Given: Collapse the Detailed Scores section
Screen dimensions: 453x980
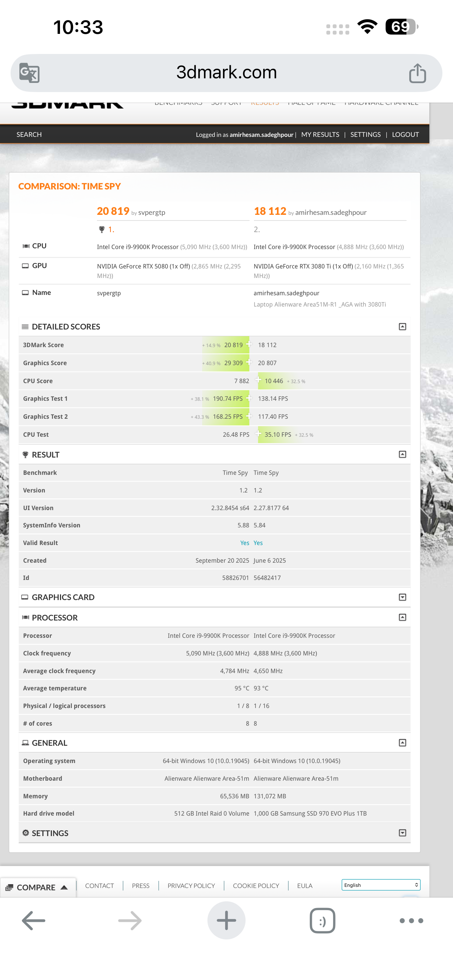Looking at the screenshot, I should (x=402, y=326).
